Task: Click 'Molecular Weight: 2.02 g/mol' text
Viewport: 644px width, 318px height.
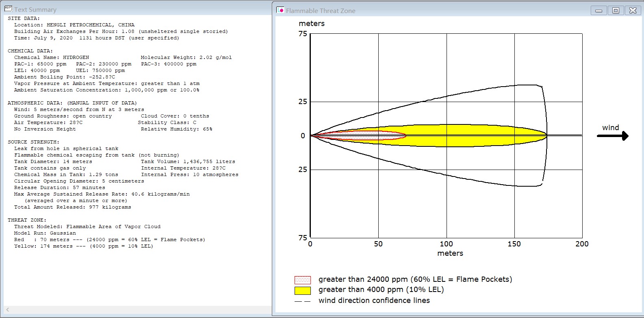Action: click(186, 57)
